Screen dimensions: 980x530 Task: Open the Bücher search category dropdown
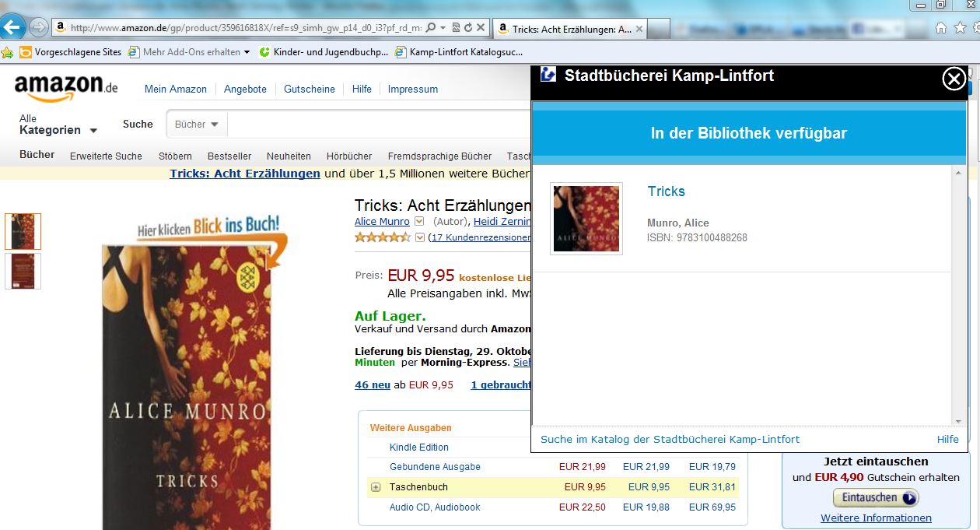click(x=196, y=125)
